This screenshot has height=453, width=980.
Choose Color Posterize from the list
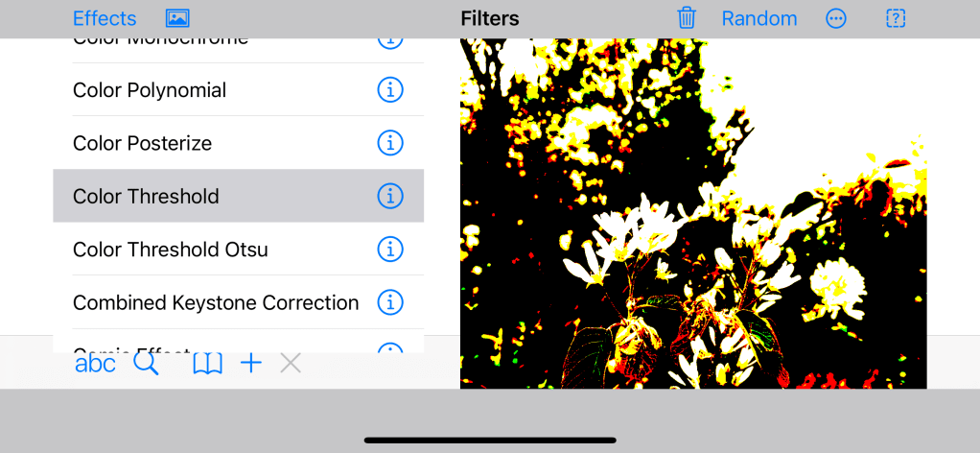[x=142, y=143]
